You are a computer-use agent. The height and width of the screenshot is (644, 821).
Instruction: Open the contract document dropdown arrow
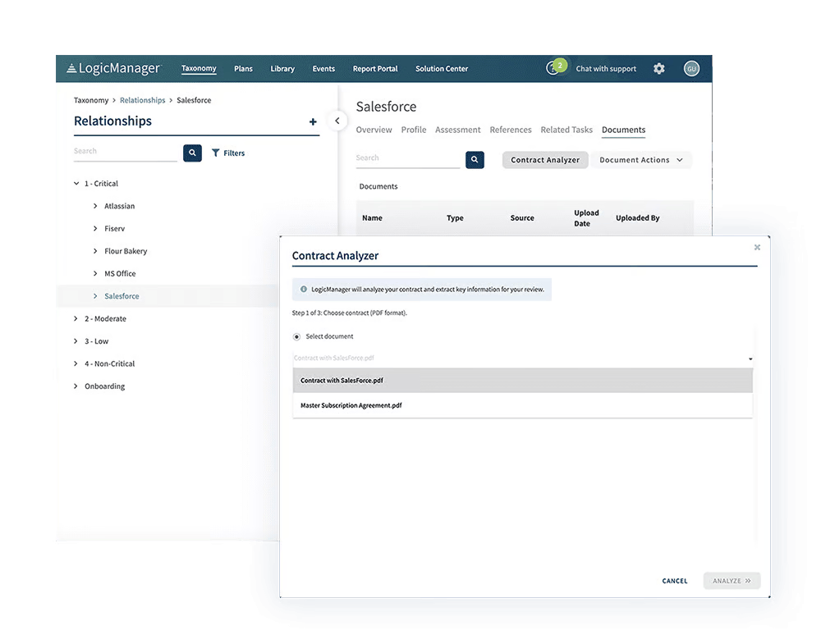coord(750,359)
